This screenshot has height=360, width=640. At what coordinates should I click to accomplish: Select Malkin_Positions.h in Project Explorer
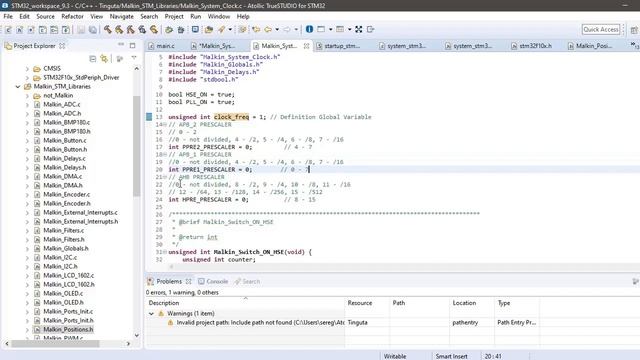[68, 329]
